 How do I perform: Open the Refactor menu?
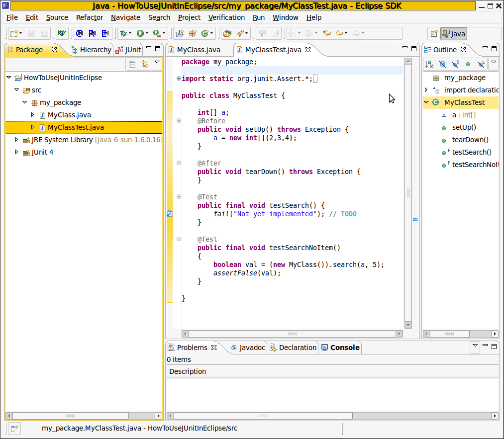pos(90,18)
